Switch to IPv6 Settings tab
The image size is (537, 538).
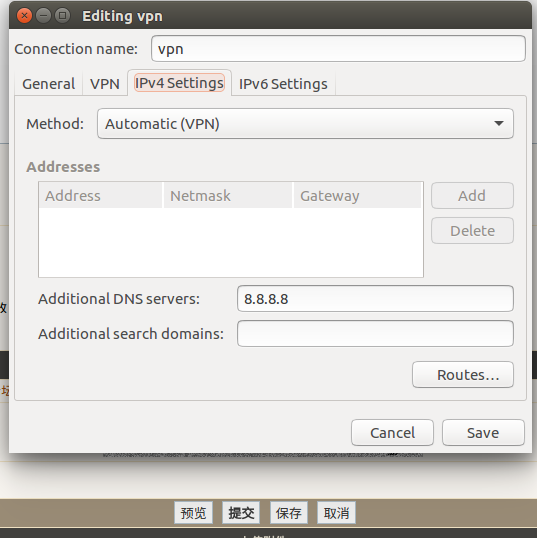tap(283, 84)
